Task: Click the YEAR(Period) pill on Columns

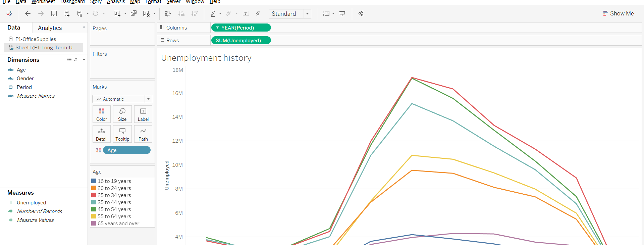Action: (x=241, y=28)
